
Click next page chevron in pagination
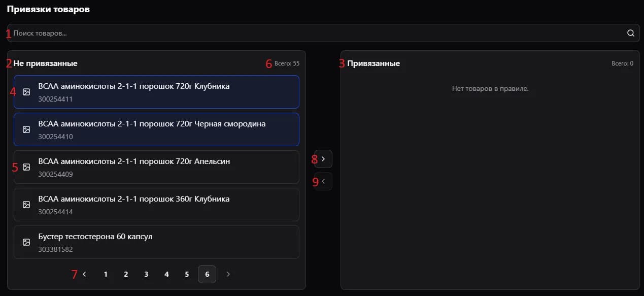(228, 274)
